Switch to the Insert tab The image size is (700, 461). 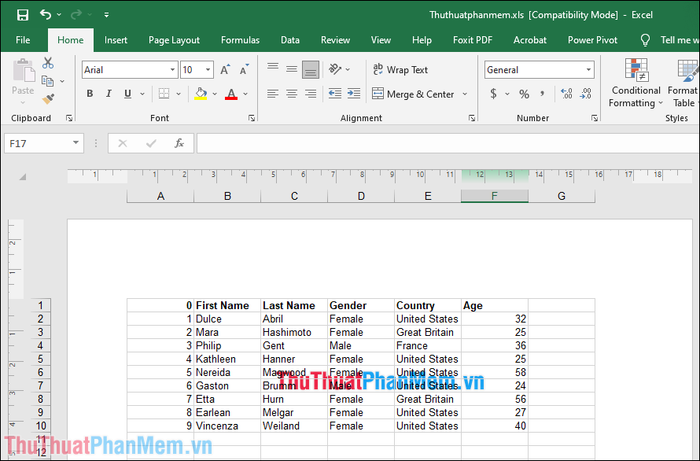pos(116,40)
